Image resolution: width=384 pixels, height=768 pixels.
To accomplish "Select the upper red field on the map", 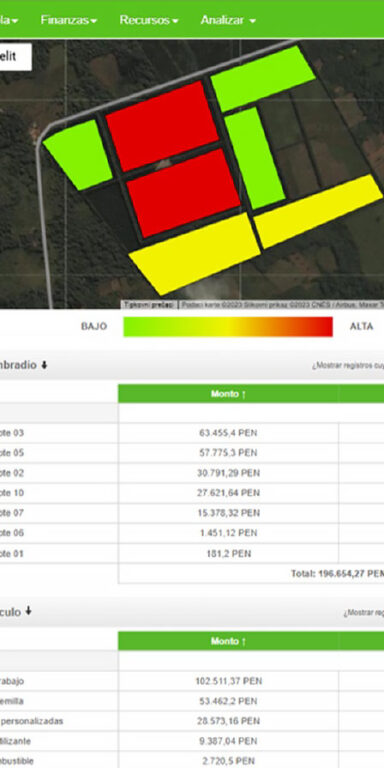I will [x=162, y=125].
